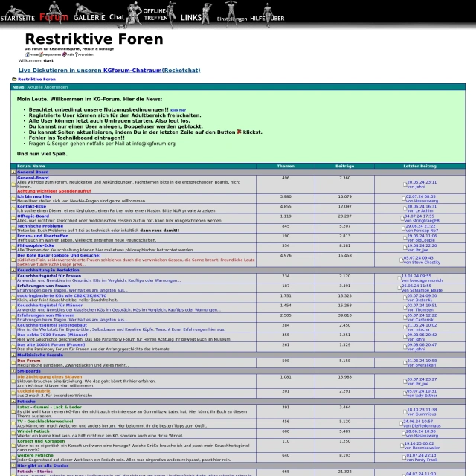Image resolution: width=476 pixels, height=476 pixels.
Task: Click the folder icon of the General-Board row
Action: coord(13,184)
